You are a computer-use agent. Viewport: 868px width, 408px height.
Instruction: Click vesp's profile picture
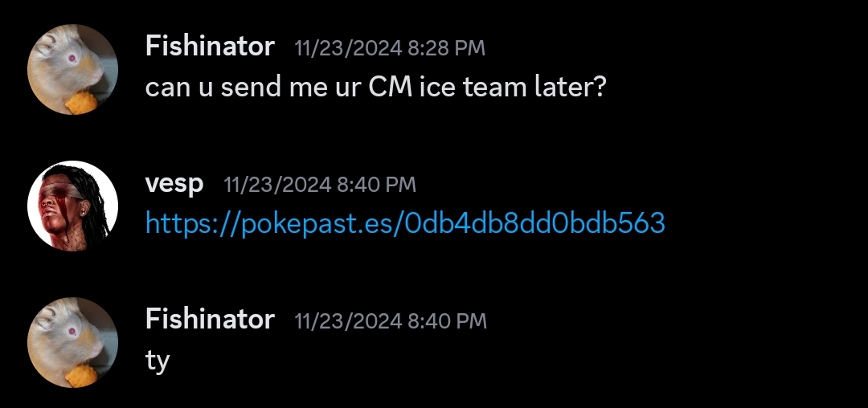pos(72,205)
